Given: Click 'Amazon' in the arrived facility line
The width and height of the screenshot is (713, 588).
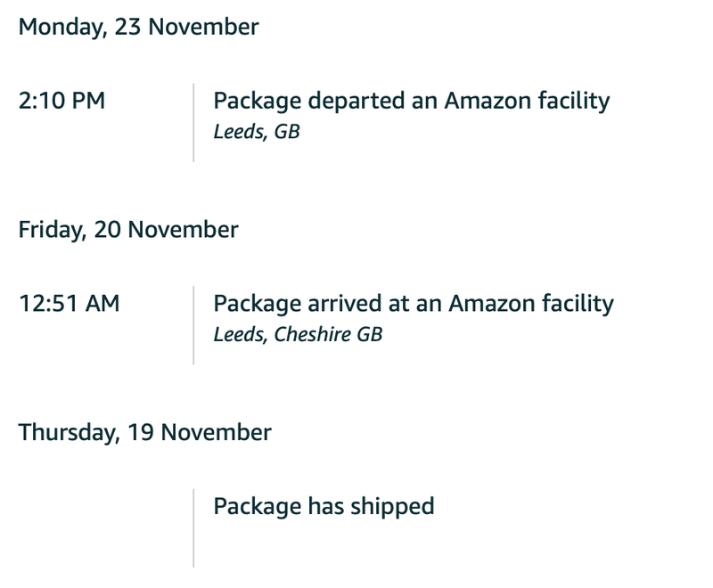Looking at the screenshot, I should (490, 304).
